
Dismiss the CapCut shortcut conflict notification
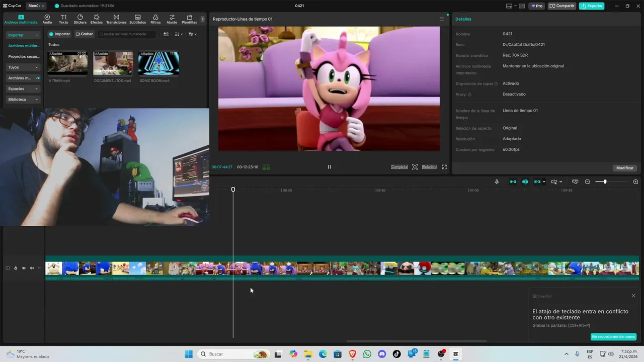coord(633,296)
